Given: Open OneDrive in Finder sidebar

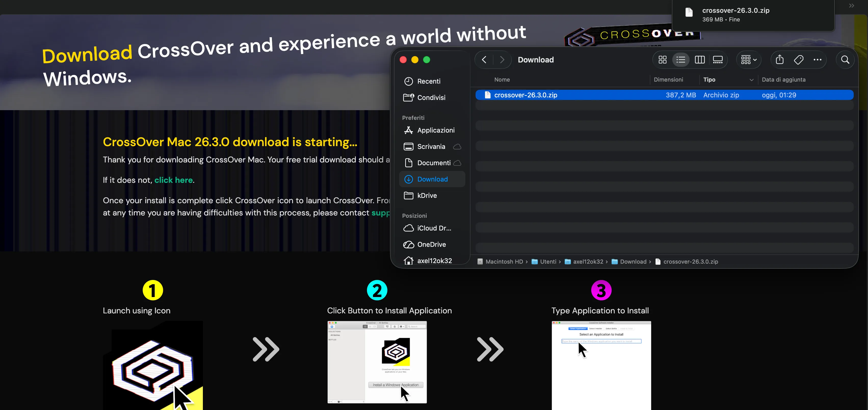Looking at the screenshot, I should click(x=432, y=245).
